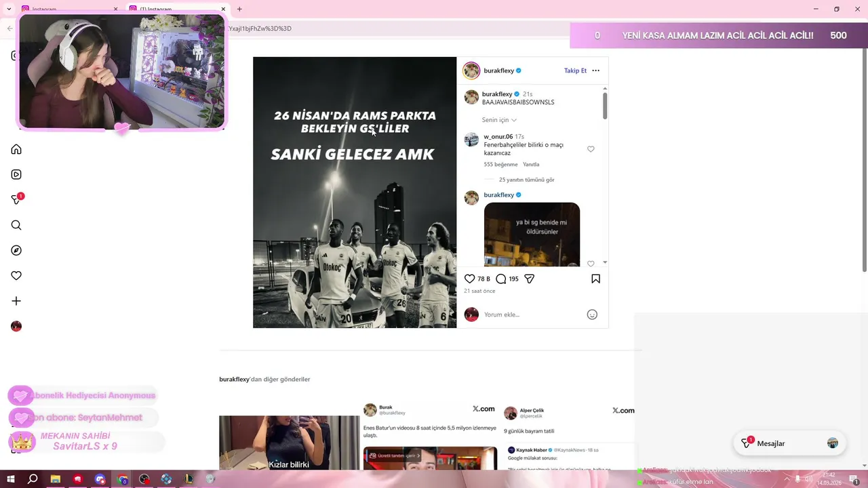
Task: Click the taskbar volume icon
Action: click(808, 479)
